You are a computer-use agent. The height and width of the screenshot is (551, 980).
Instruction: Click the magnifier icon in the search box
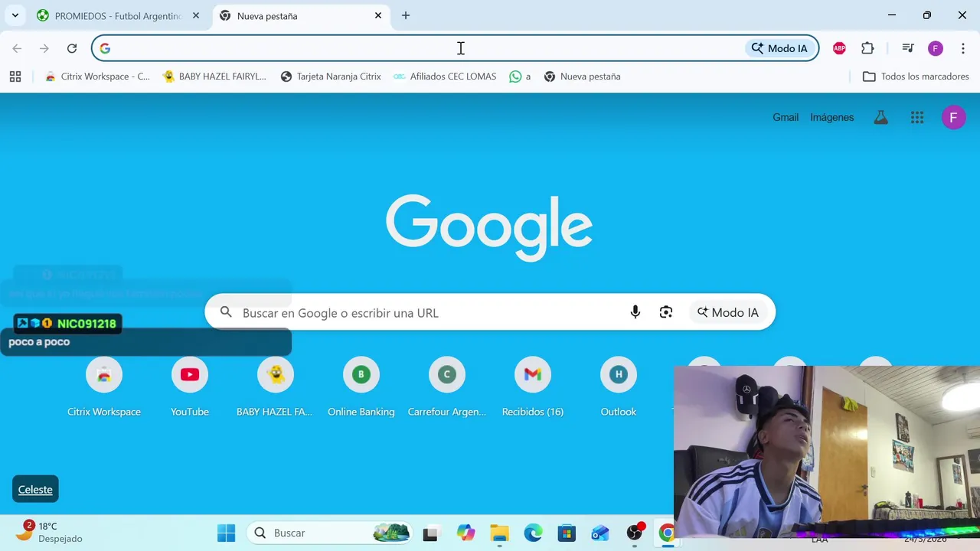(x=226, y=312)
